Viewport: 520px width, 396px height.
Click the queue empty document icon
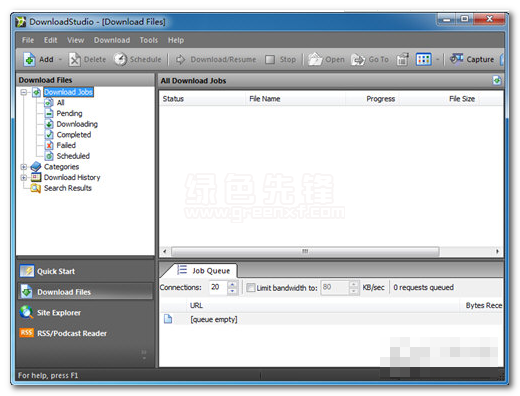coord(168,319)
